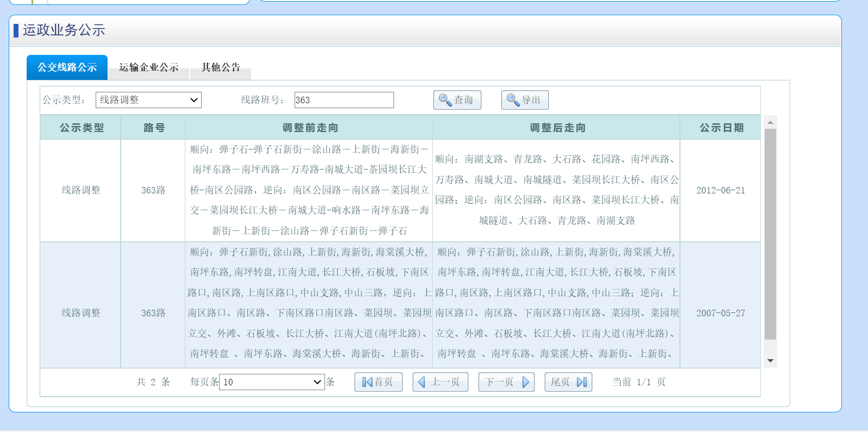
Task: Click the 导出 export button
Action: click(x=524, y=100)
